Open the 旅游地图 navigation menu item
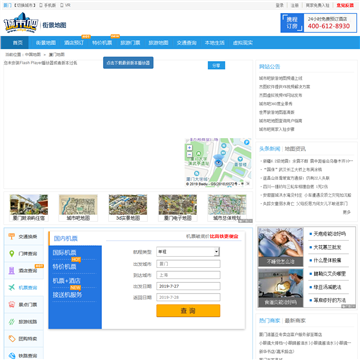This screenshot has height=360, width=360. coord(158,43)
